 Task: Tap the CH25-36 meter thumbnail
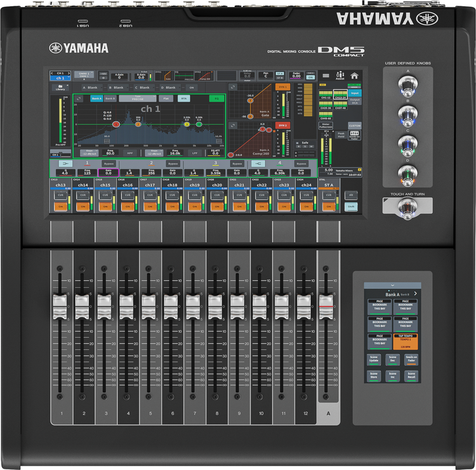coord(326,105)
